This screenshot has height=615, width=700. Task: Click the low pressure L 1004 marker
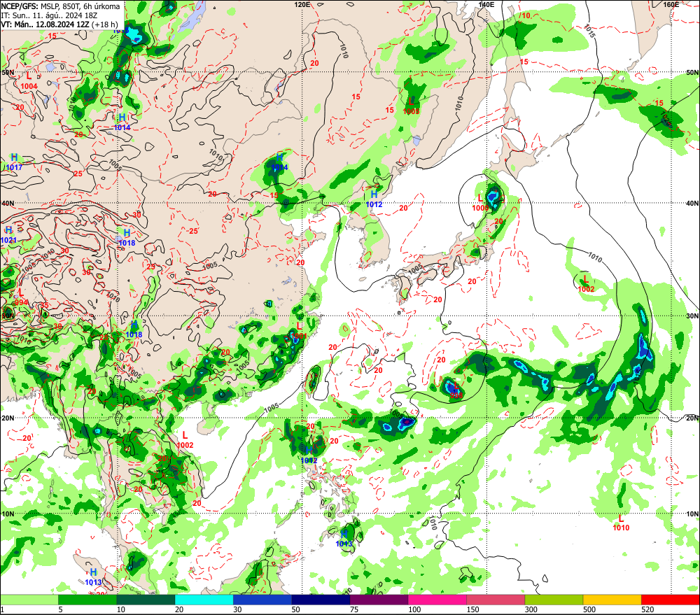[x=29, y=80]
